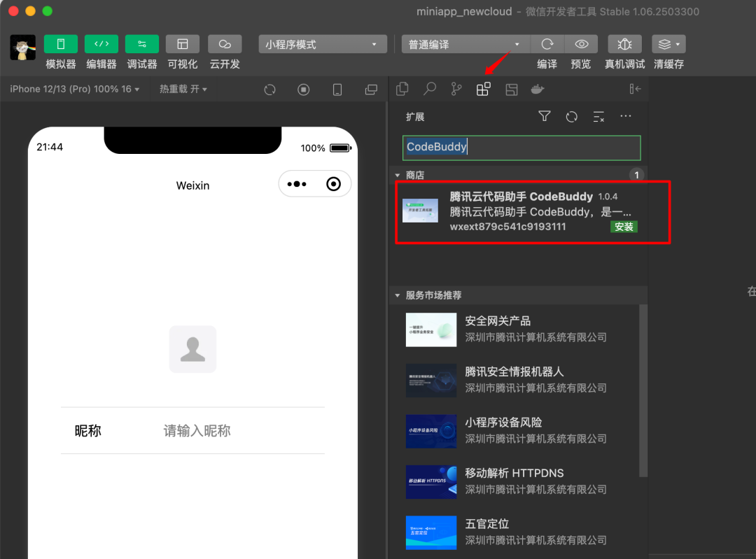Screen dimensions: 756x559
Task: Open extensions more actions ellipsis
Action: point(626,116)
